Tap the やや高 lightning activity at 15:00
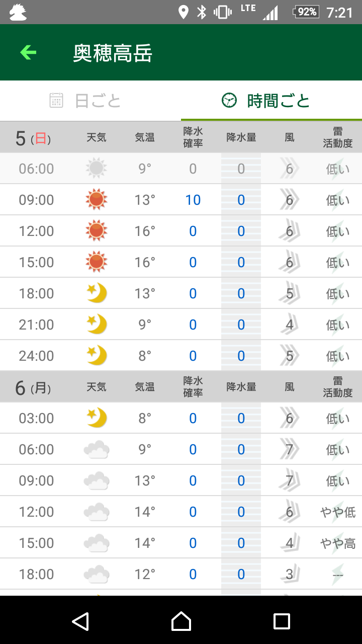 (x=337, y=543)
